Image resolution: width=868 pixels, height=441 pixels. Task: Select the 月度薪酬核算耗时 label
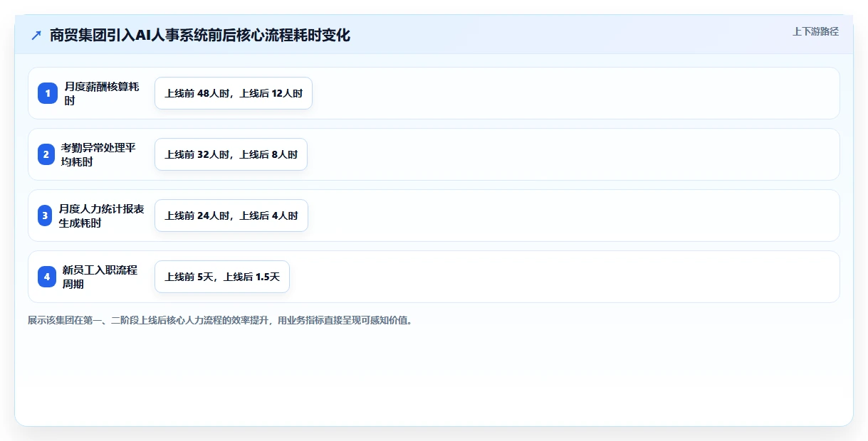coord(102,93)
